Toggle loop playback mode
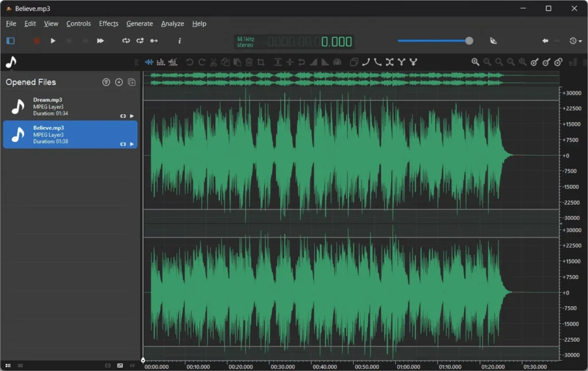This screenshot has width=588, height=371. (x=126, y=41)
